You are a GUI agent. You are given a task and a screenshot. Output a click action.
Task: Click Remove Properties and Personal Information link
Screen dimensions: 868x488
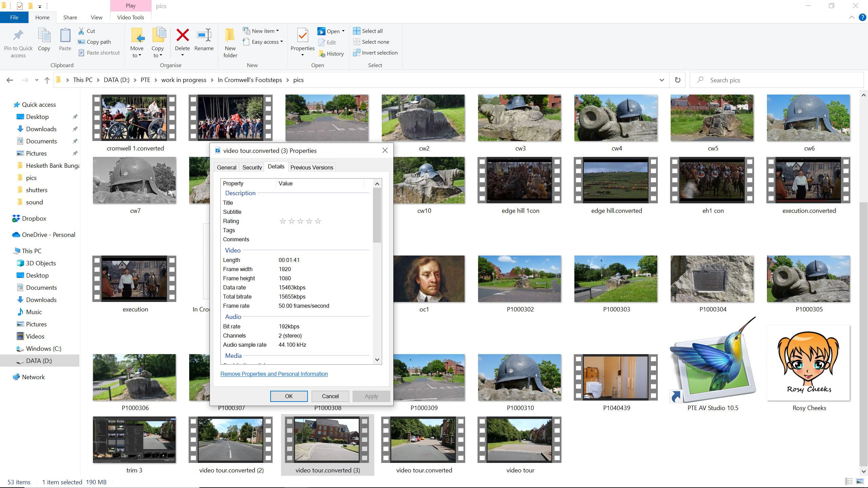(x=274, y=374)
